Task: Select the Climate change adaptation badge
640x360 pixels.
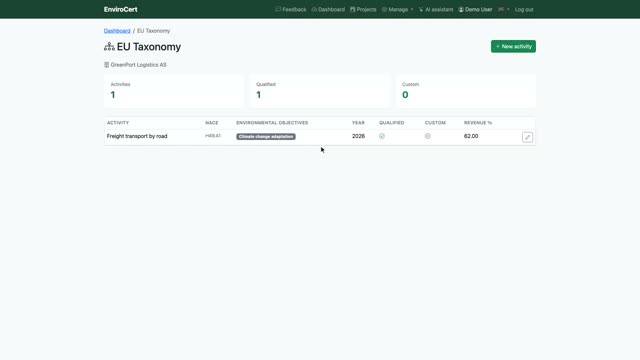Action: tap(266, 136)
